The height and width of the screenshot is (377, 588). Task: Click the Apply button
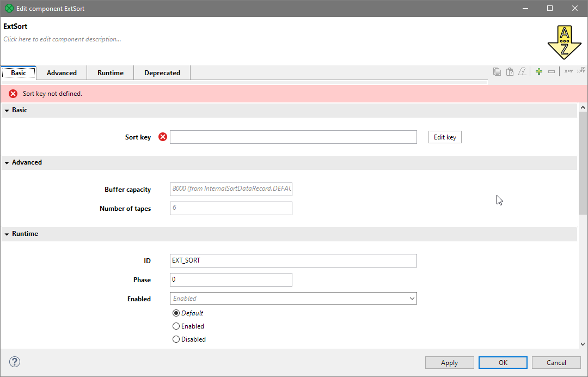449,363
